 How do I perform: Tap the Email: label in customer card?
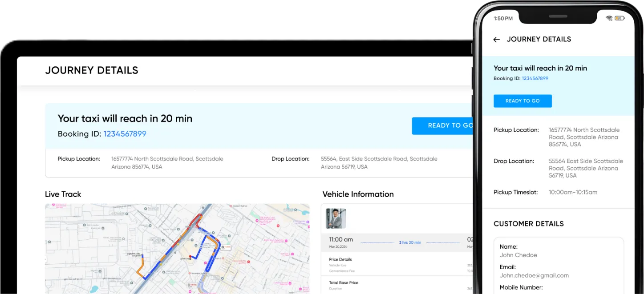click(x=508, y=267)
